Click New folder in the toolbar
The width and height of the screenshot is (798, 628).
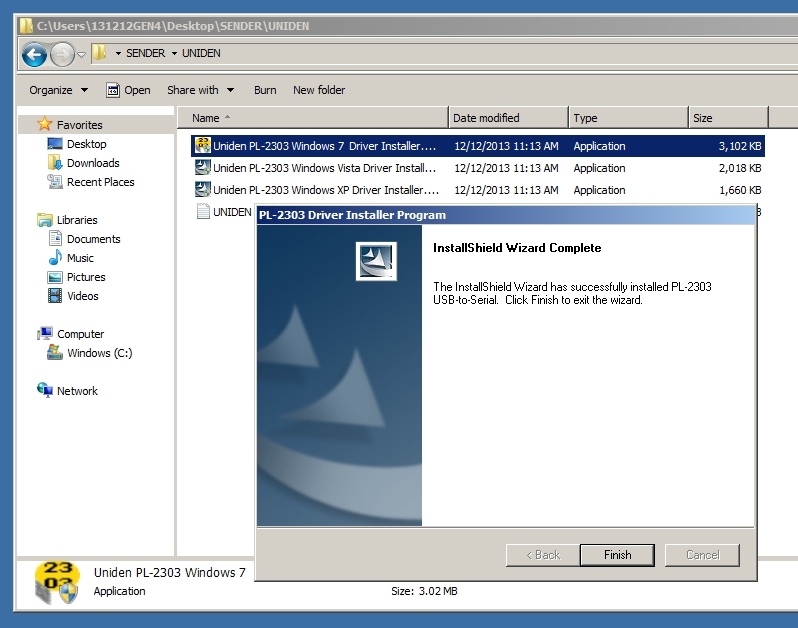click(319, 90)
